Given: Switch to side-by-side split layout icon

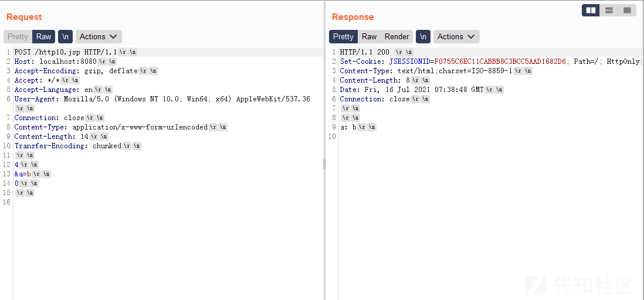Looking at the screenshot, I should pos(591,11).
